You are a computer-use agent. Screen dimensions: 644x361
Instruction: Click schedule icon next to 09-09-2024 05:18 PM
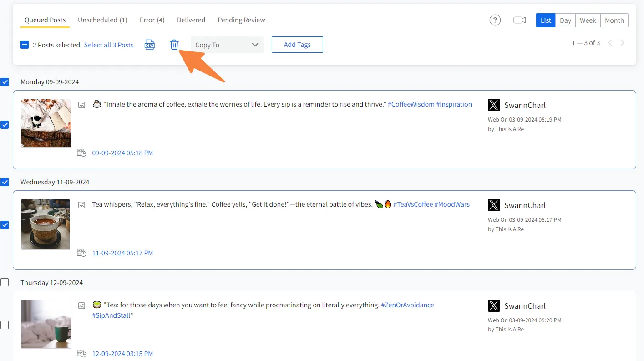coord(81,153)
